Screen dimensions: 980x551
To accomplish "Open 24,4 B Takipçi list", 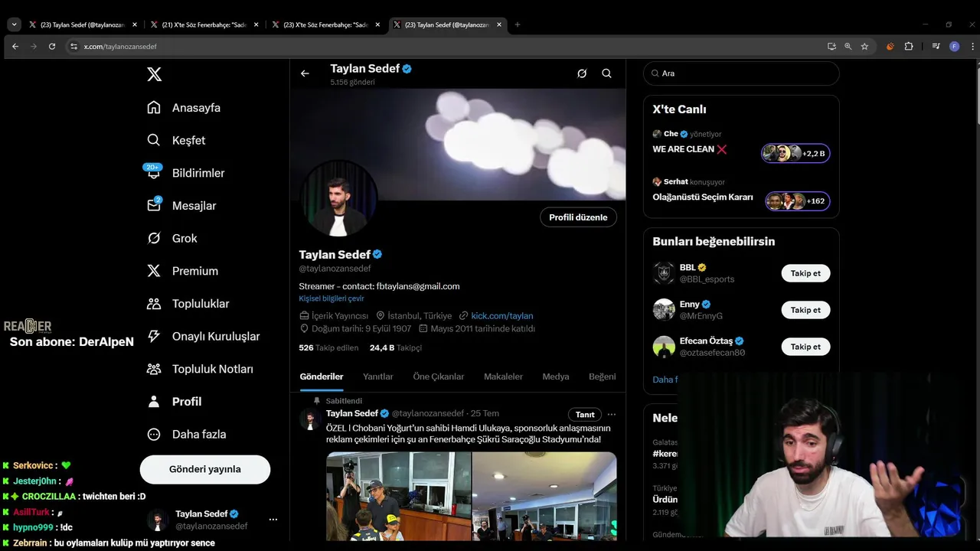I will (x=396, y=347).
